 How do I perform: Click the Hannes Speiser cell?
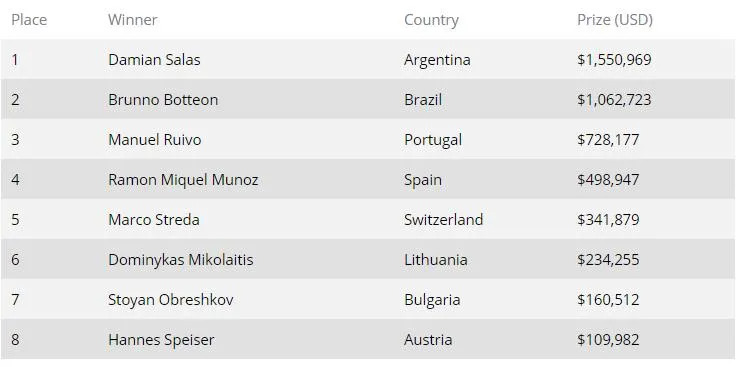(x=161, y=340)
